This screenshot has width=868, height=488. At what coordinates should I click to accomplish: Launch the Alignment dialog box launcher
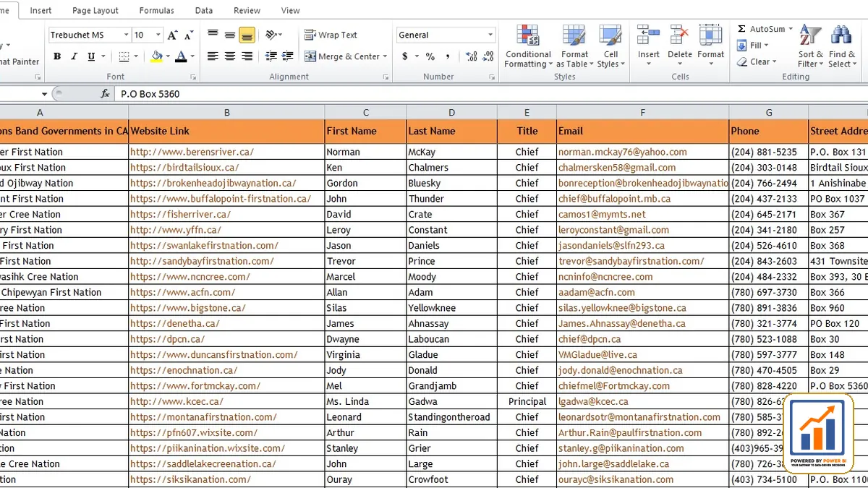(387, 77)
